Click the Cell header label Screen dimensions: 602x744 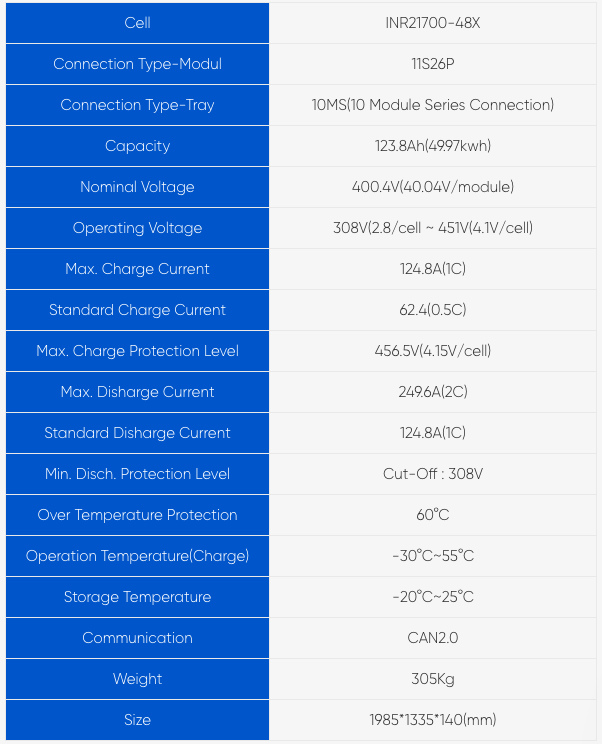click(137, 23)
